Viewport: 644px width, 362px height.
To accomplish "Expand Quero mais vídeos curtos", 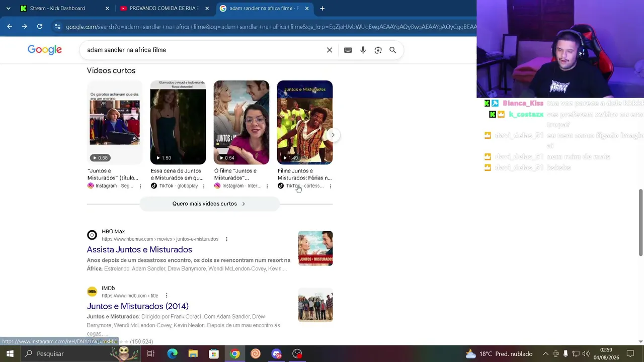I will [209, 204].
